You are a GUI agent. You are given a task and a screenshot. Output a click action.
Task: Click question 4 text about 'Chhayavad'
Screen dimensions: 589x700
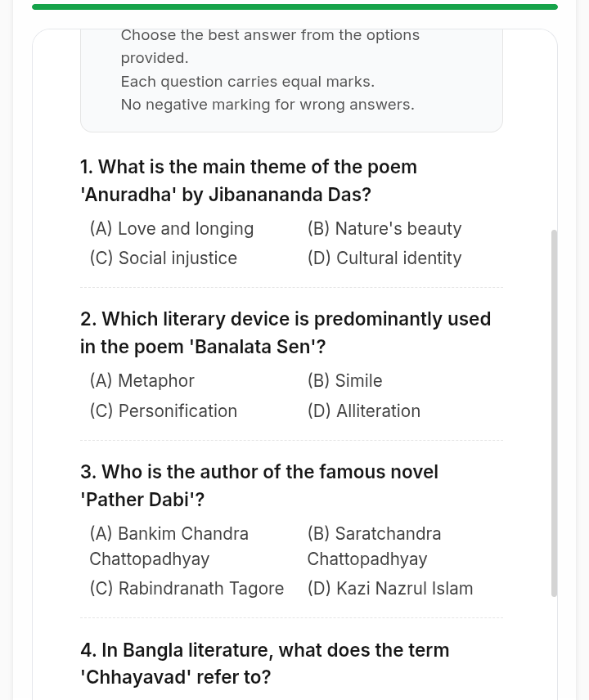click(x=265, y=664)
